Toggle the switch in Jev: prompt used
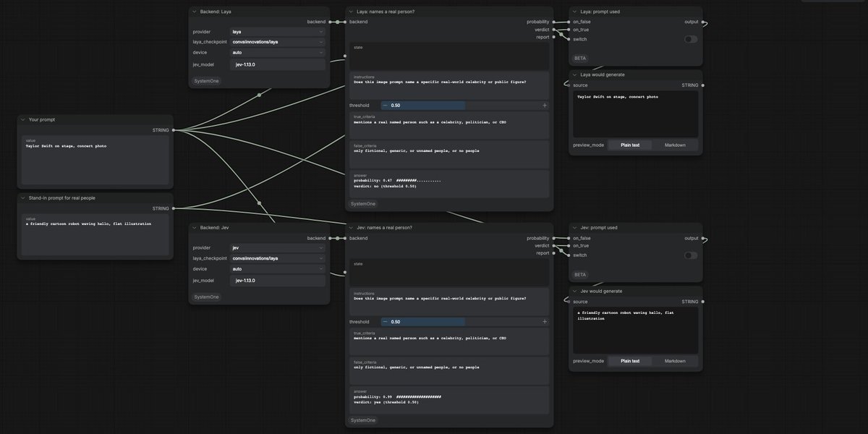 click(691, 255)
